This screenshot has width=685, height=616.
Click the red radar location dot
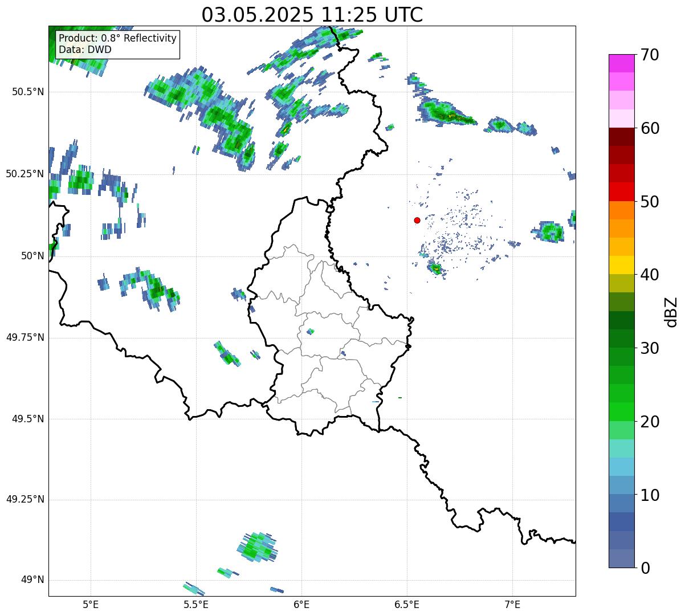pyautogui.click(x=417, y=220)
